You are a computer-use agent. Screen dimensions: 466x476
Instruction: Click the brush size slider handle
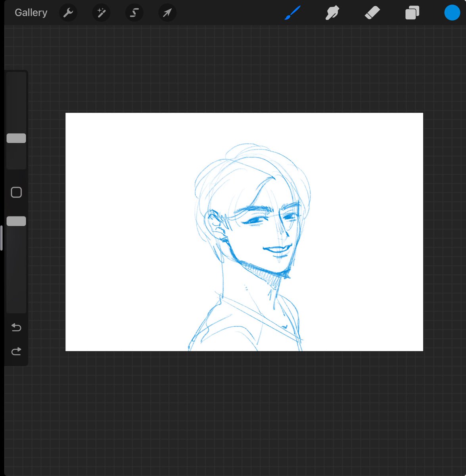click(x=16, y=138)
